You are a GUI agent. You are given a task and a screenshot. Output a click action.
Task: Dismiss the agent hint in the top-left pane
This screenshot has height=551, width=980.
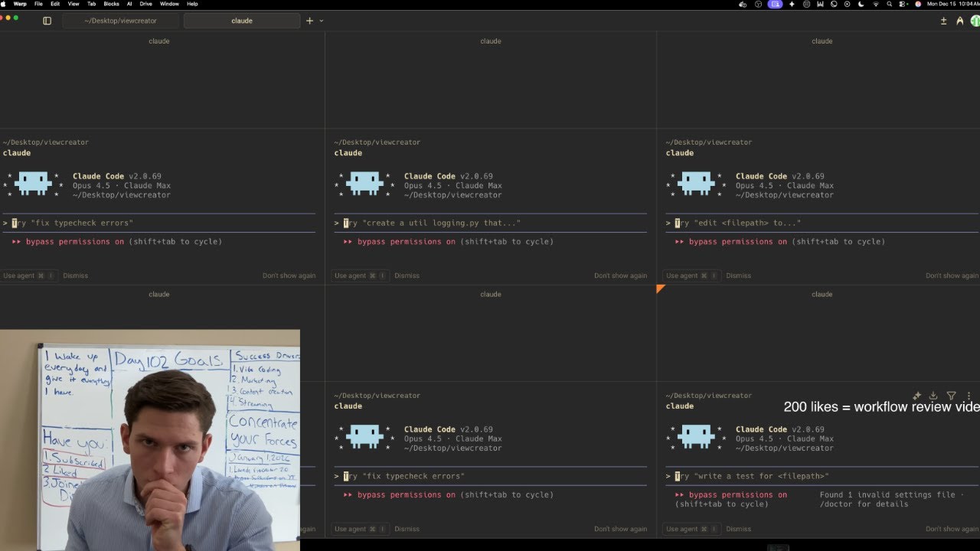75,275
